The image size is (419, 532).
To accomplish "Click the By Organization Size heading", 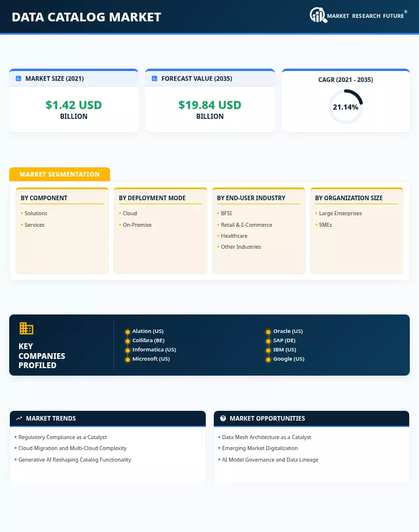I will (349, 198).
